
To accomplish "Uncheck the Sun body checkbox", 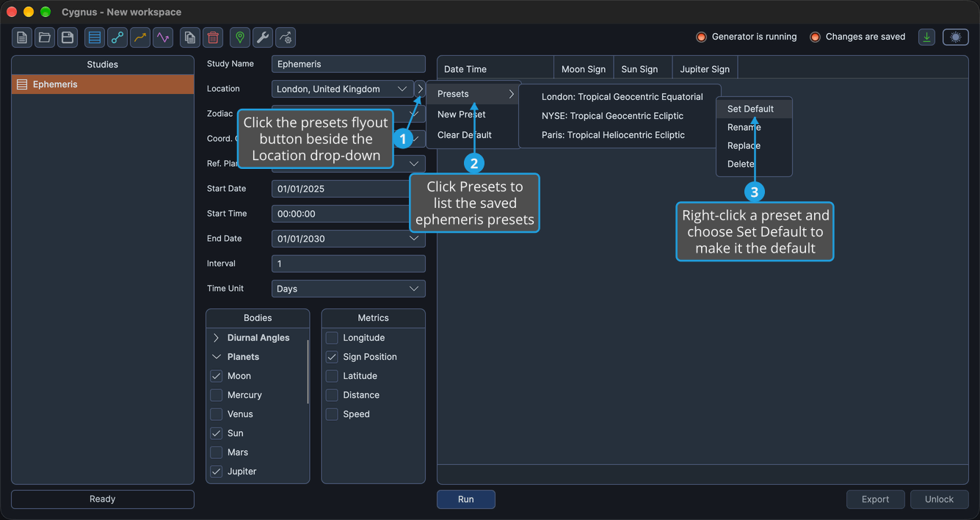I will 217,433.
